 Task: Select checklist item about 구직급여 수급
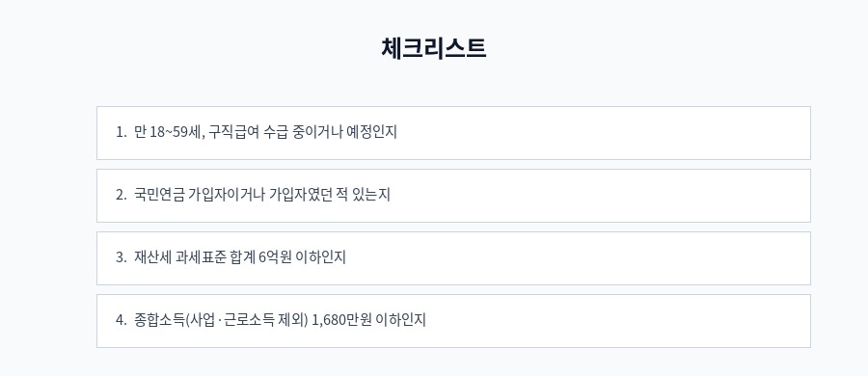tap(453, 133)
